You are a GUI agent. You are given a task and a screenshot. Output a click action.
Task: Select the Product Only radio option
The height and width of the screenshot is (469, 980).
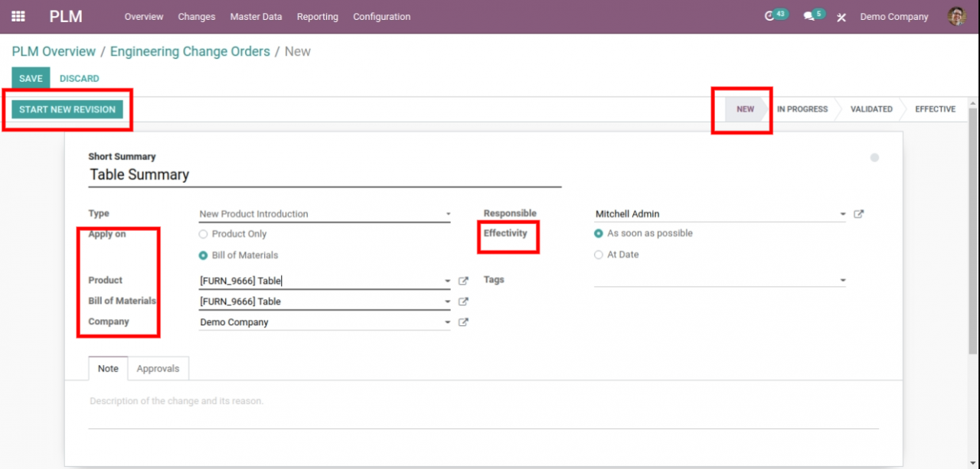(204, 234)
